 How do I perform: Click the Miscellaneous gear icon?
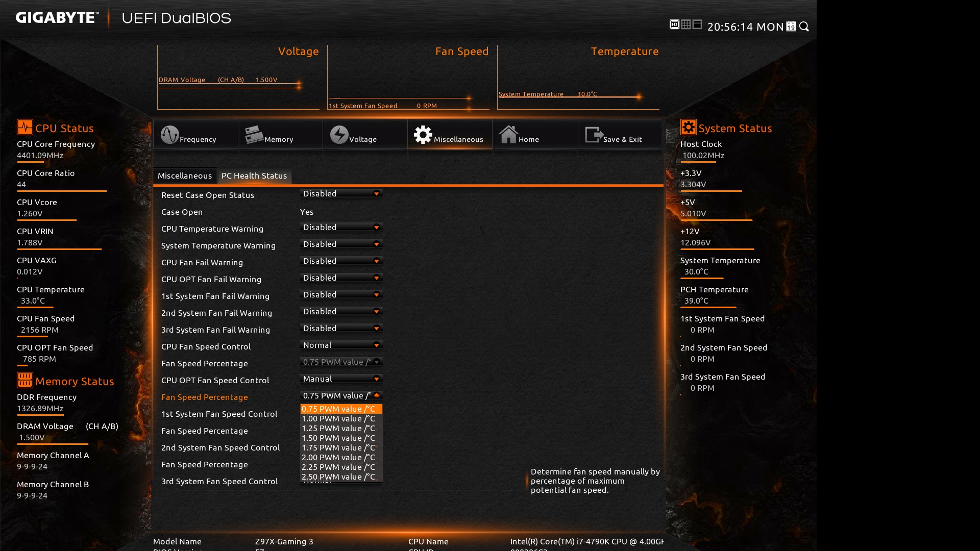point(423,135)
